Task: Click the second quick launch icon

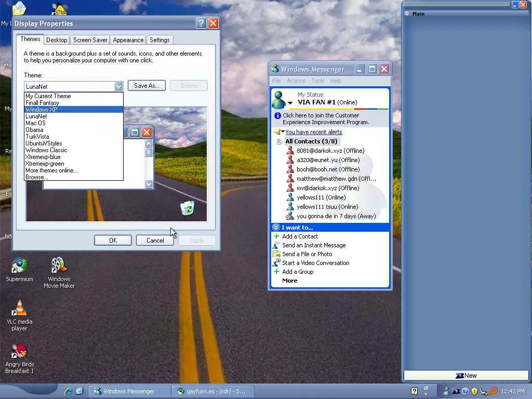Action: [79, 391]
